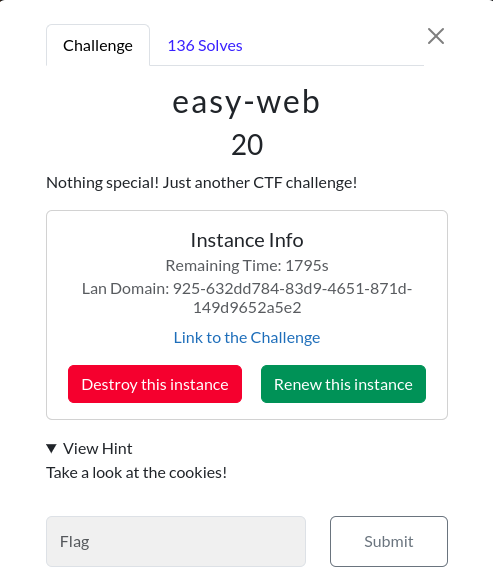Submit the flag with the Submit button
This screenshot has width=493, height=586.
(389, 542)
